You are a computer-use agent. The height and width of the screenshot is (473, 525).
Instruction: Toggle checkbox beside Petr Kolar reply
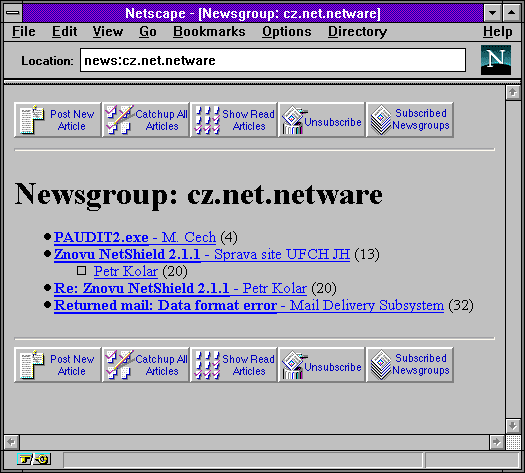81,270
